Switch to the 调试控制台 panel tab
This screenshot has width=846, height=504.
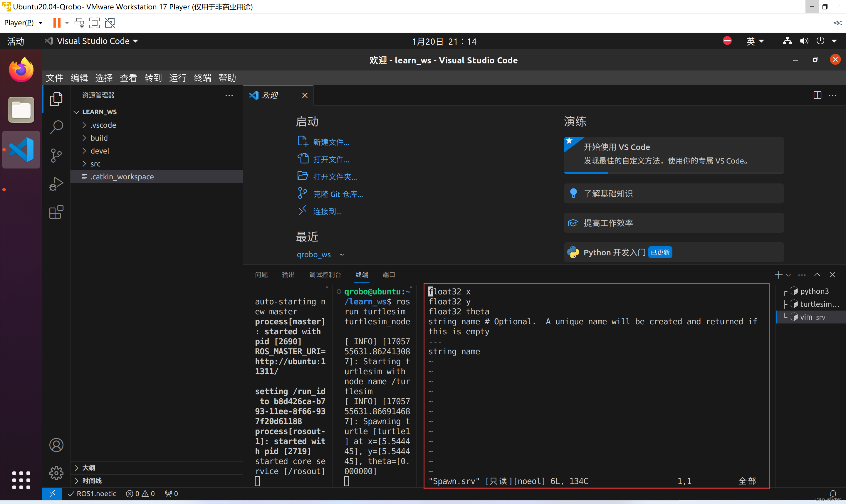[325, 275]
